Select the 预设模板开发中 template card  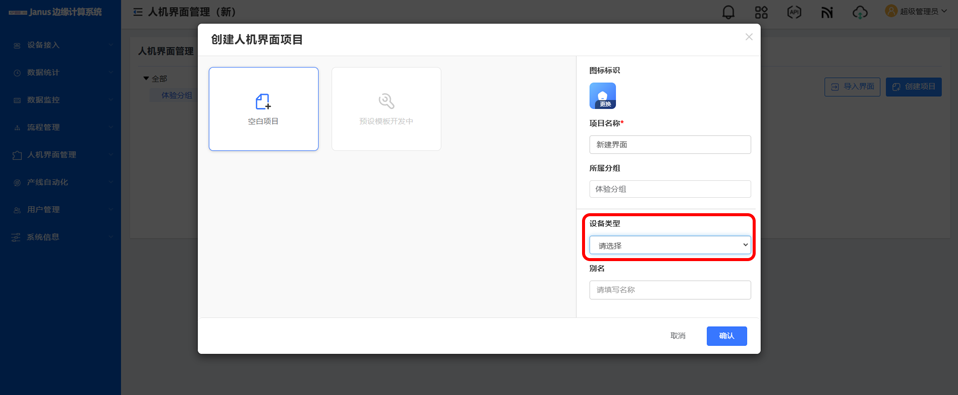coord(386,109)
